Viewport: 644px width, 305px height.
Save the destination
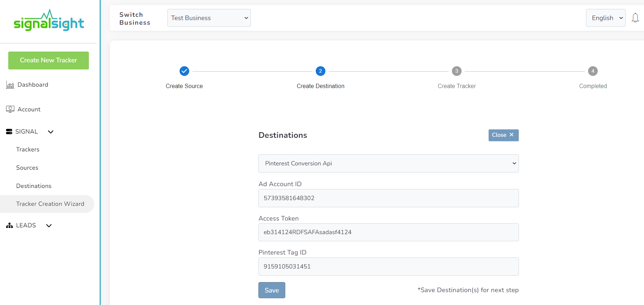click(x=272, y=290)
